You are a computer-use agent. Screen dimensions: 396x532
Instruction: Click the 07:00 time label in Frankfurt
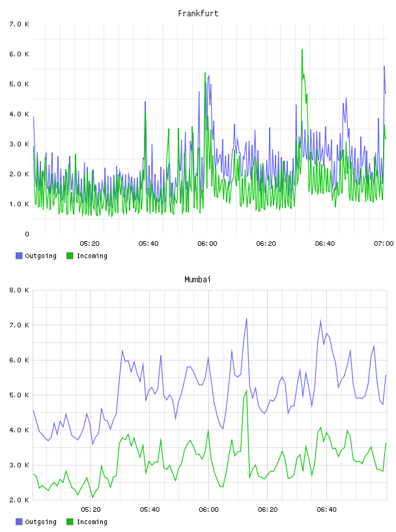click(384, 244)
